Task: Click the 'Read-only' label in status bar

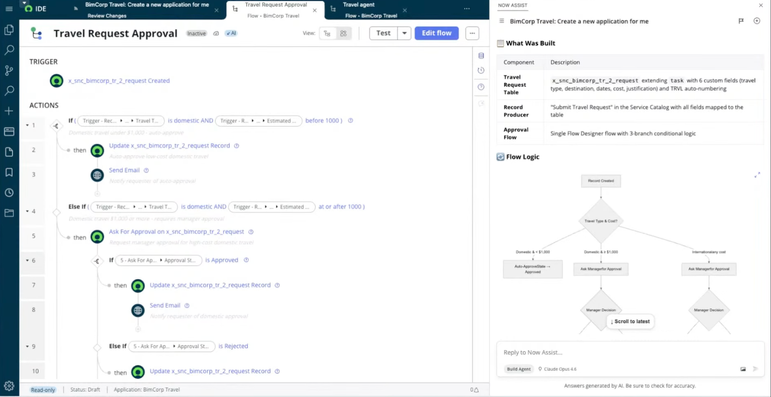Action: 43,390
